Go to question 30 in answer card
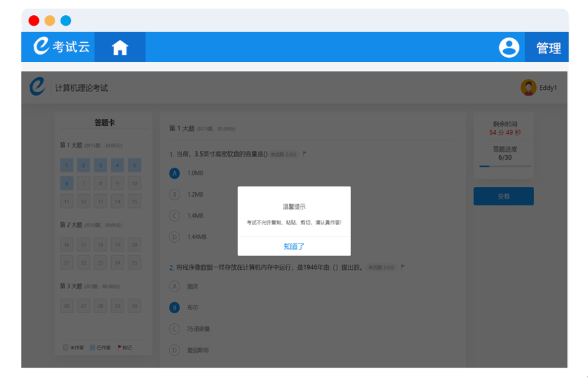The width and height of the screenshot is (588, 385). click(x=134, y=306)
